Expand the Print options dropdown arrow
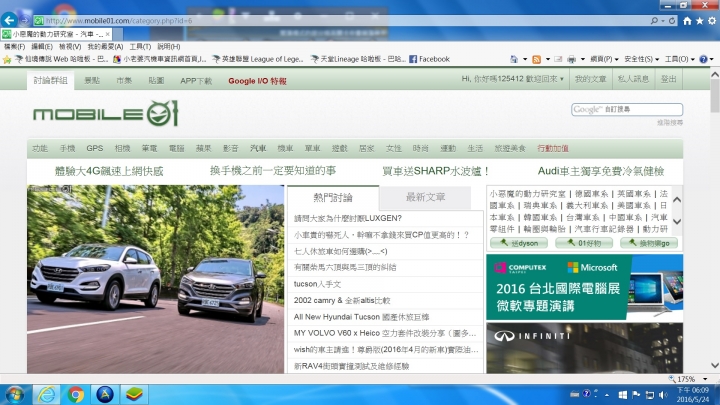This screenshot has width=720, height=405. click(583, 59)
